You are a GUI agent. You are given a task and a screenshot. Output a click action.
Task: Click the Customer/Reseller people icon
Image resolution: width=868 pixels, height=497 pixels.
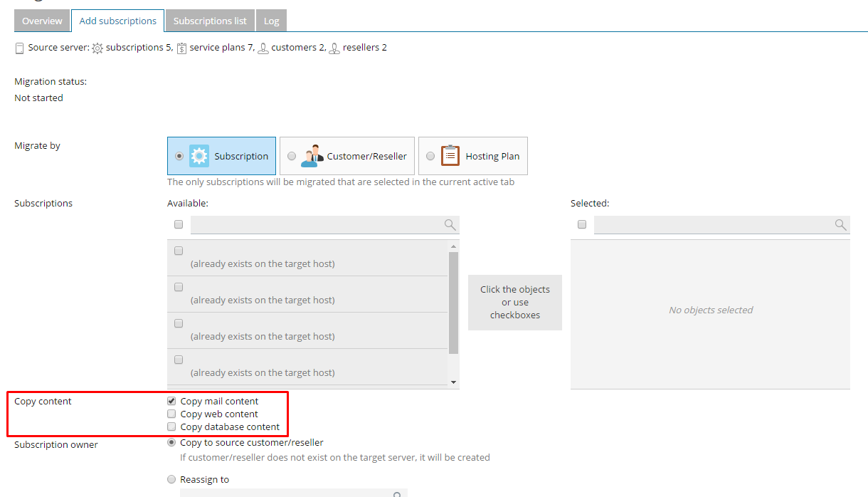312,156
